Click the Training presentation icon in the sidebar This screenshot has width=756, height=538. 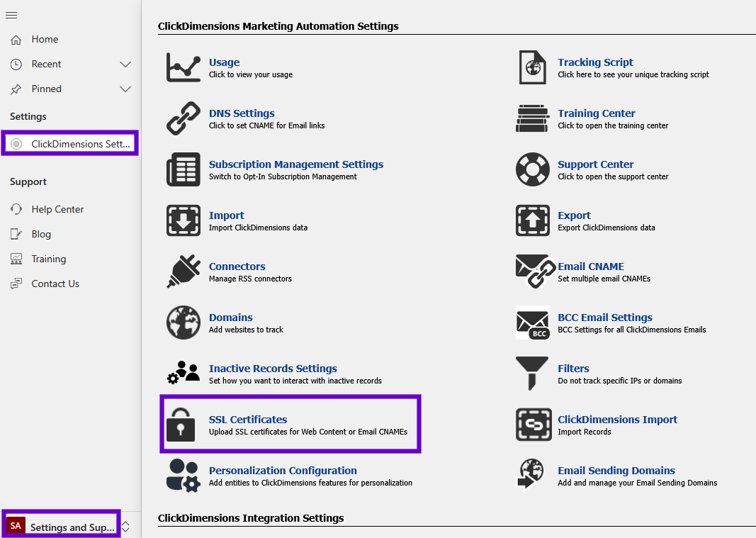(16, 259)
